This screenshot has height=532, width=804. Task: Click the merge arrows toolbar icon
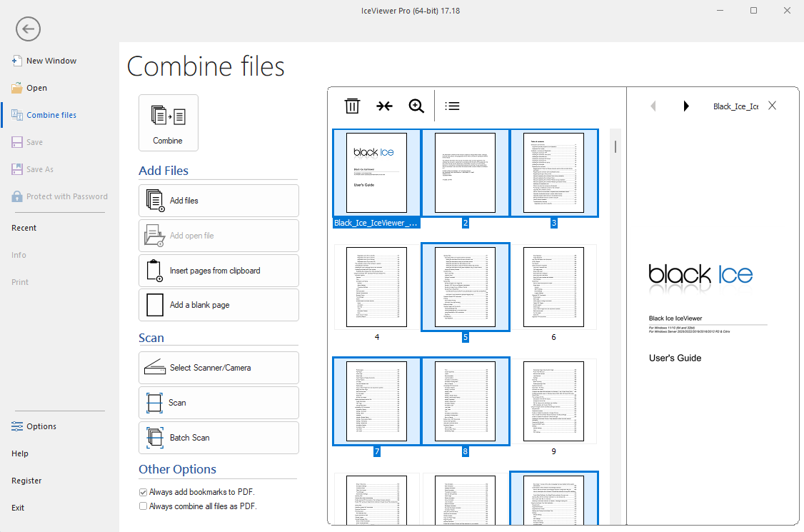pyautogui.click(x=384, y=106)
